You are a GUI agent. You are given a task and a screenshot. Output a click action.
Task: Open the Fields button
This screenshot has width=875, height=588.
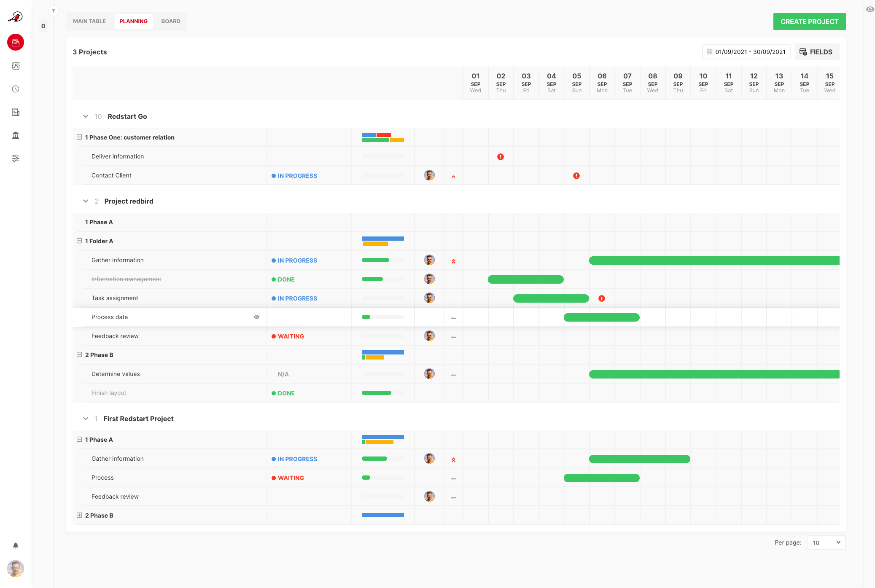(816, 52)
